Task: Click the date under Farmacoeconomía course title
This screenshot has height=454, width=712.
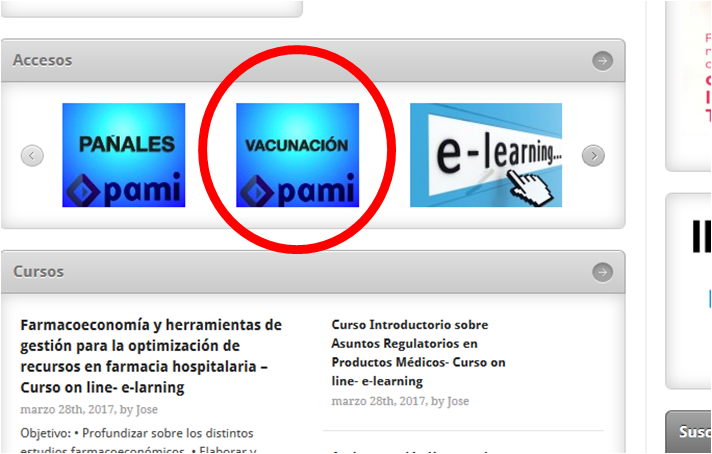Action: coord(89,410)
